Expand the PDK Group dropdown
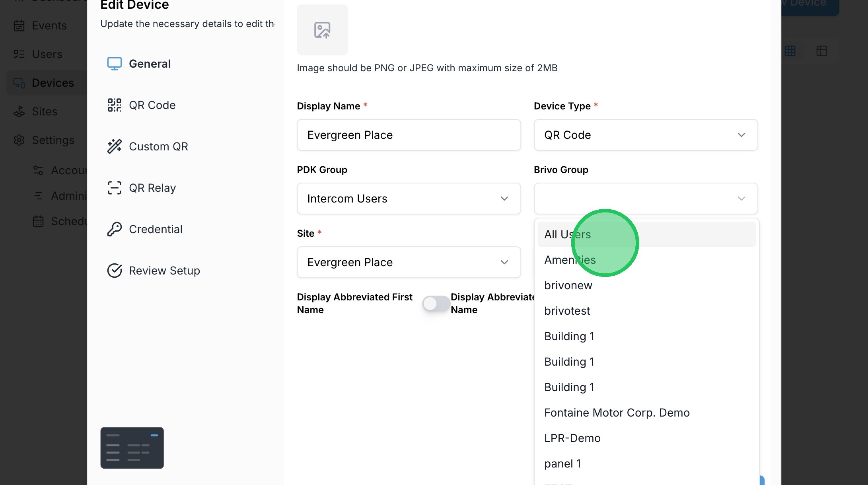 coord(409,199)
